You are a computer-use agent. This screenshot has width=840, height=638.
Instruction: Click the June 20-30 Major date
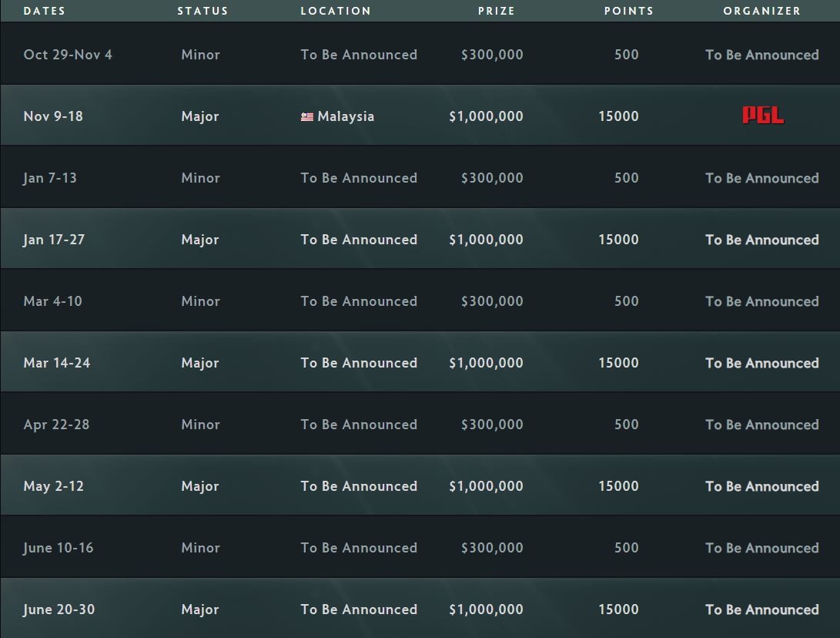click(59, 609)
